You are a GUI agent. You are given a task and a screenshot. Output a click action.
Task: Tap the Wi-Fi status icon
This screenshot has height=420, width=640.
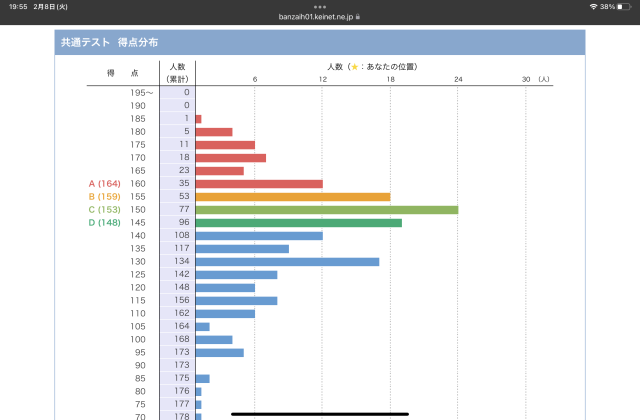(593, 7)
